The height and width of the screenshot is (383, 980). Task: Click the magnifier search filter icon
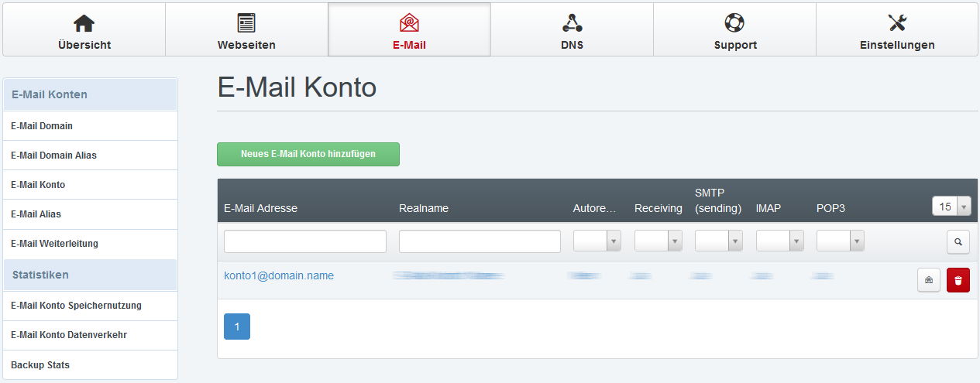pos(958,241)
